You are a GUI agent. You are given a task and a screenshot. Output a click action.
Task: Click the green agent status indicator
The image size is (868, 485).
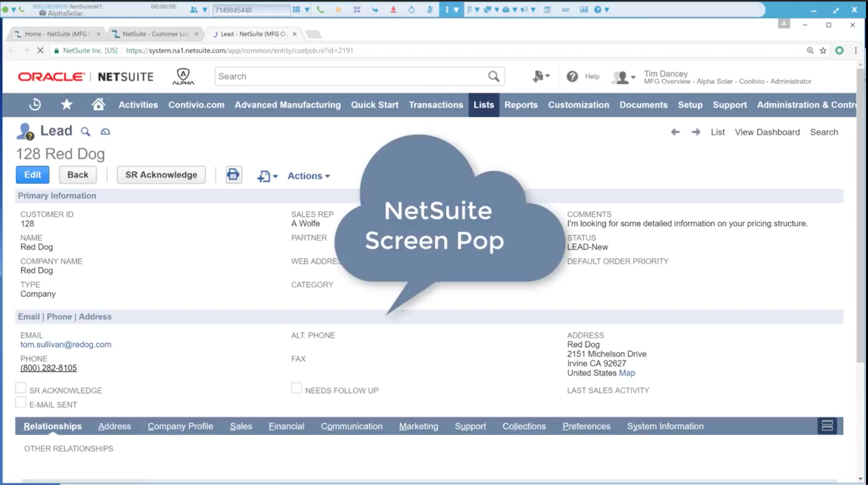tap(6, 9)
